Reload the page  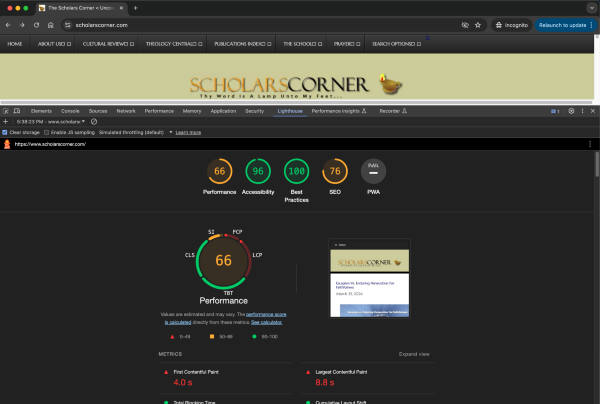pyautogui.click(x=36, y=25)
